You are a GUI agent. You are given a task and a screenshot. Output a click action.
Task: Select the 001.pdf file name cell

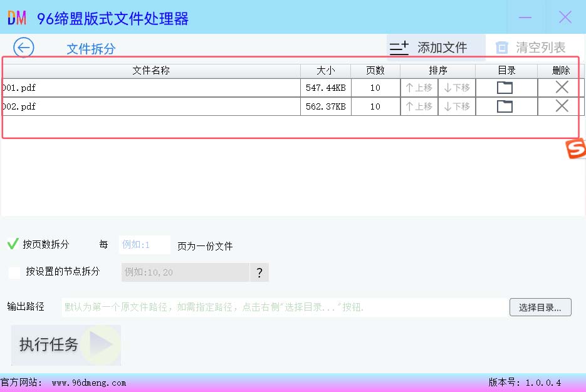(151, 88)
